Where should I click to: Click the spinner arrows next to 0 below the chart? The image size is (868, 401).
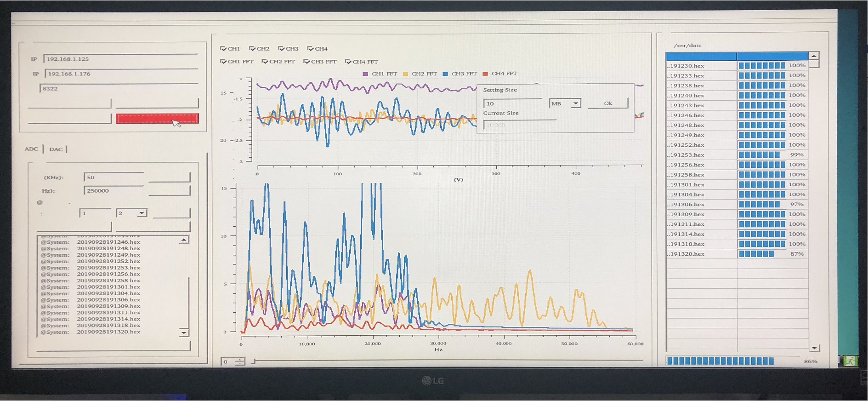pyautogui.click(x=240, y=361)
